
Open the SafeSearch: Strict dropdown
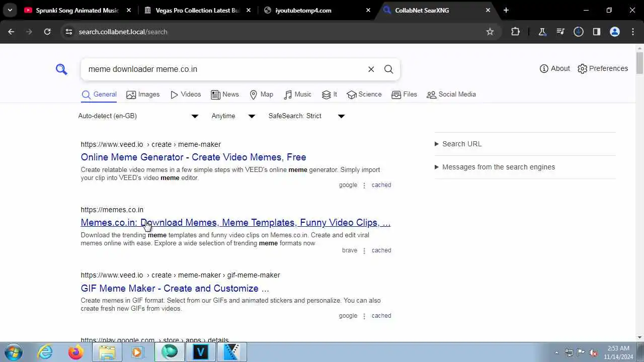tap(306, 116)
